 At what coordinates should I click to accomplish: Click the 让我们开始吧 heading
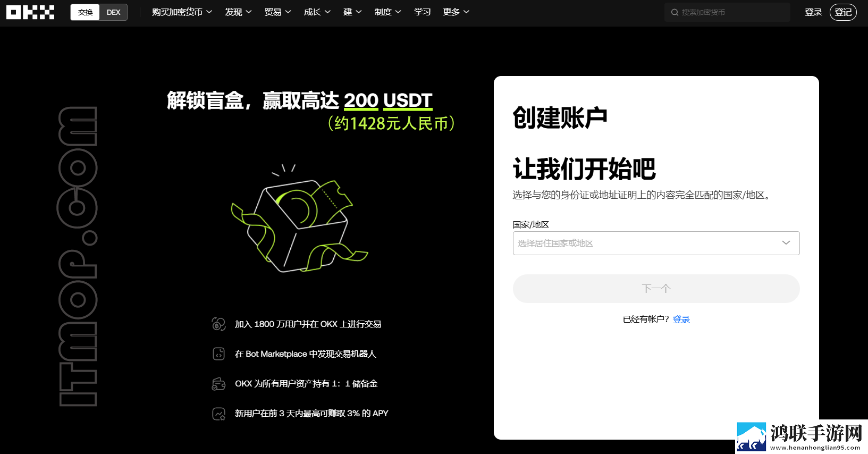[584, 169]
